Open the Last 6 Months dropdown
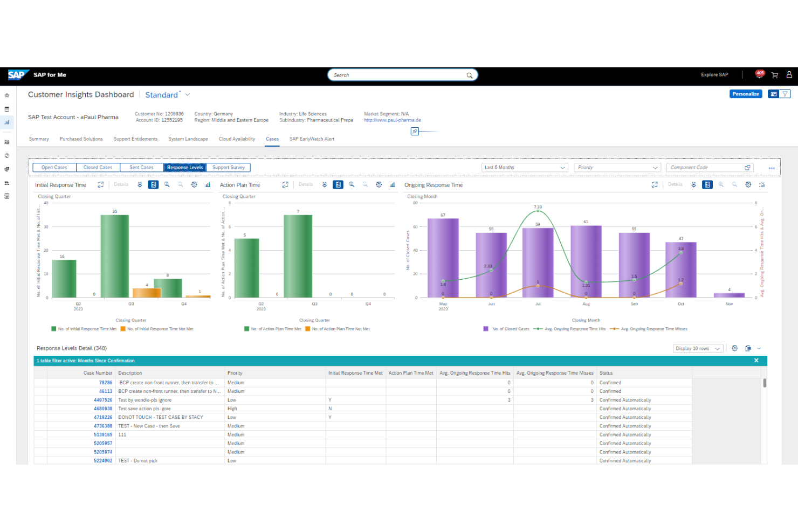The width and height of the screenshot is (798, 532). [x=525, y=168]
